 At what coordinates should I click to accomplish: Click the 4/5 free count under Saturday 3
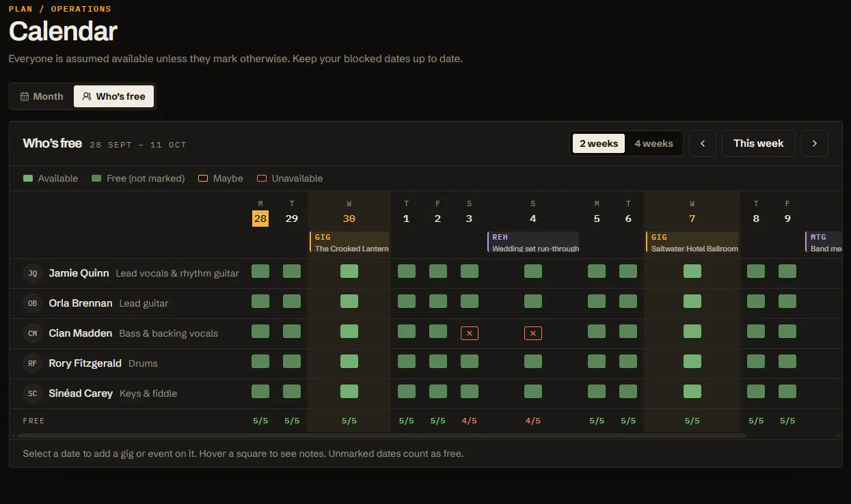point(470,421)
